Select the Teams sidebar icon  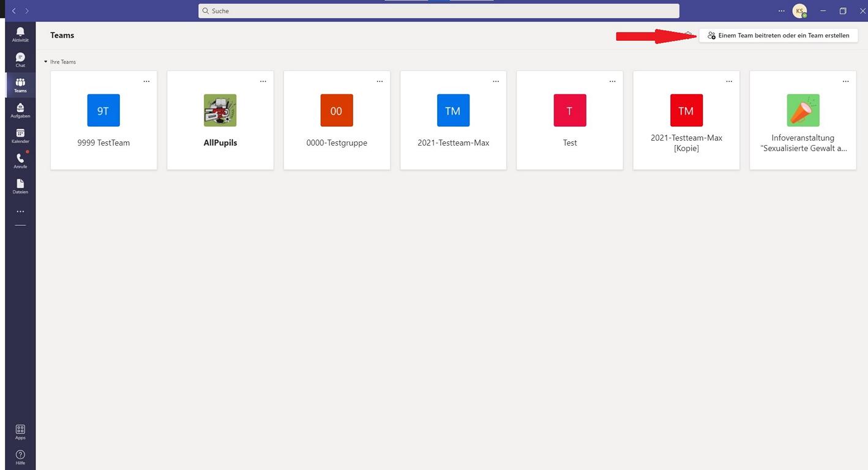click(20, 85)
